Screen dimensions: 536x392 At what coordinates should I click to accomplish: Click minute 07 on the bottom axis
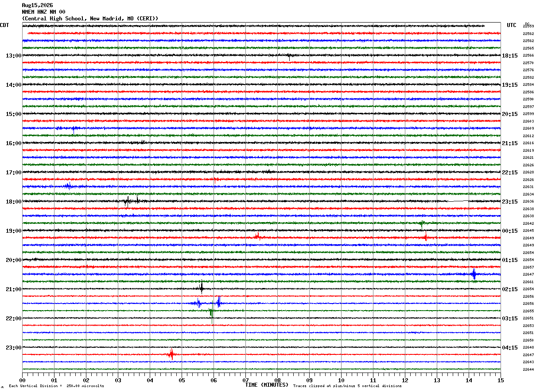(245, 380)
